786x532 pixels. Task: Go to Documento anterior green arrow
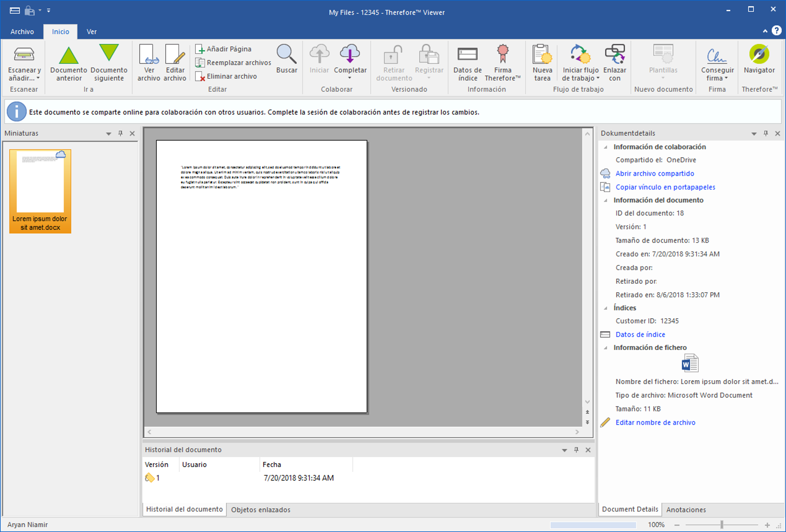click(68, 55)
